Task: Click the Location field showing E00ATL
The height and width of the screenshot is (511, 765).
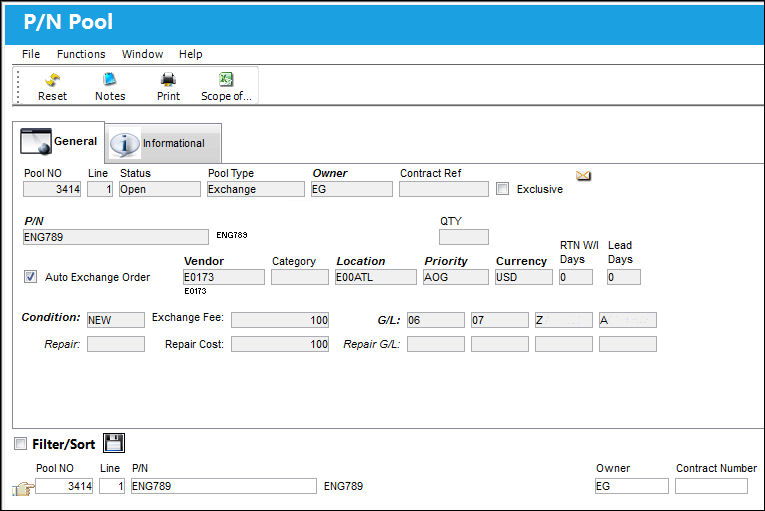Action: coord(376,277)
